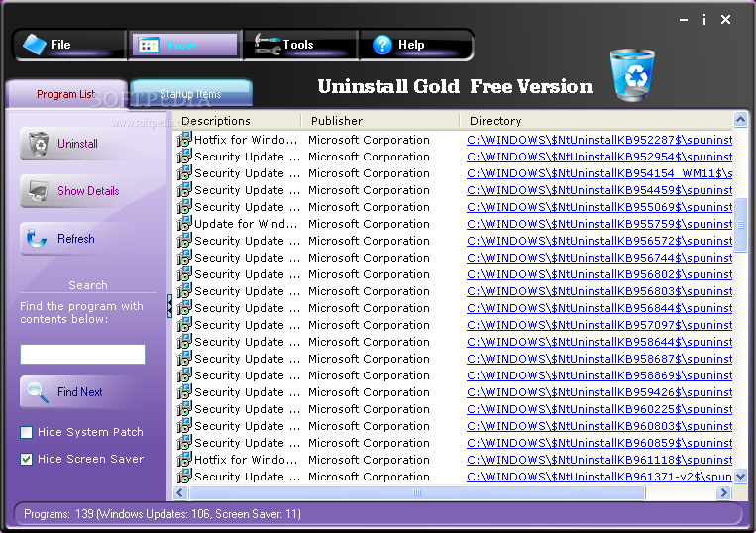Open the Help menu

[x=415, y=45]
